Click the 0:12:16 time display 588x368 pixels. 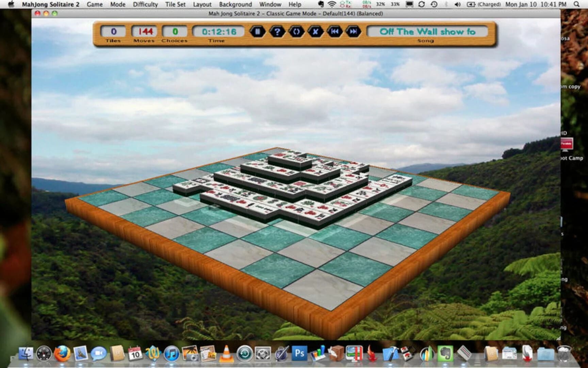218,32
